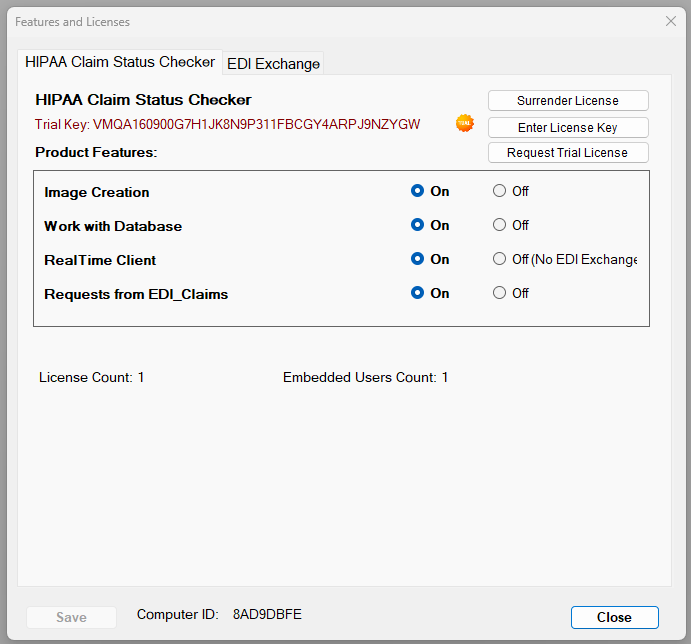Click the Computer ID value 8AD9DBFE

pos(267,614)
